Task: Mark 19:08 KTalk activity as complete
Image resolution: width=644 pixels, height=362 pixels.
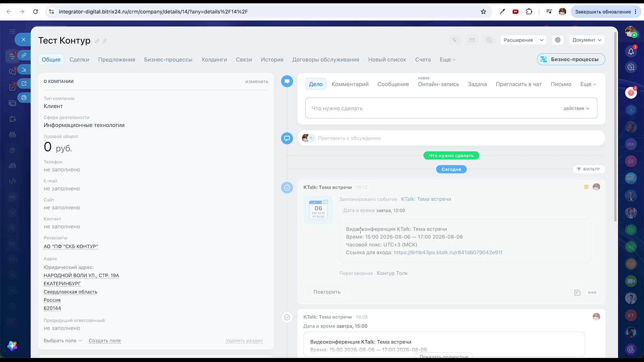Action: click(287, 317)
